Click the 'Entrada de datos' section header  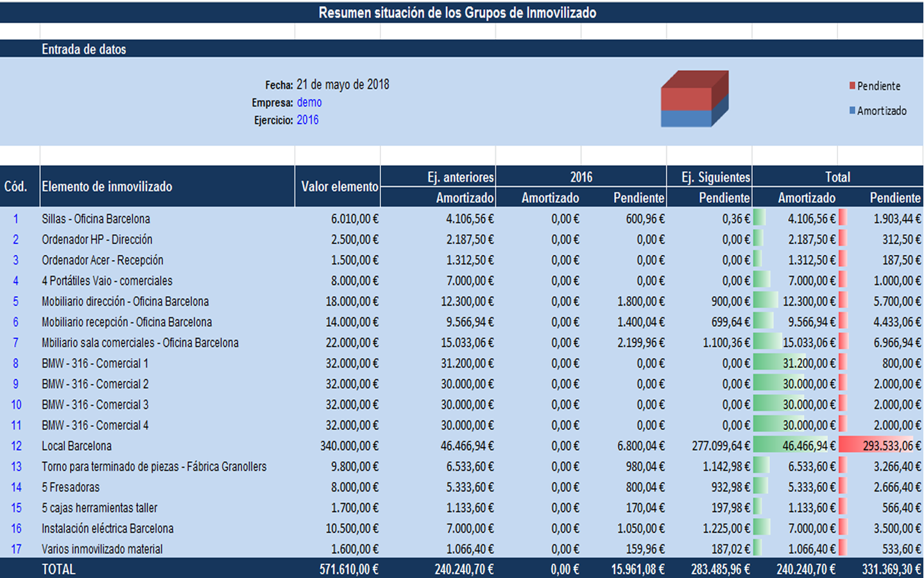pyautogui.click(x=84, y=49)
